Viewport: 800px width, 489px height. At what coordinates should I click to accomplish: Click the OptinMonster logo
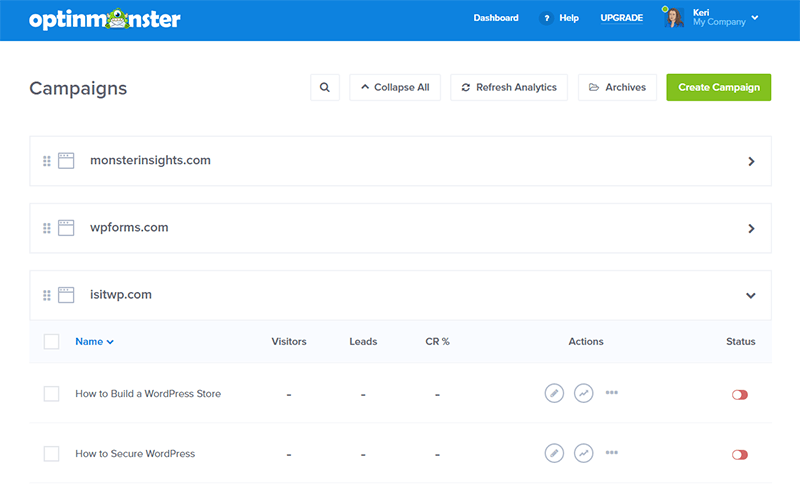[x=105, y=19]
